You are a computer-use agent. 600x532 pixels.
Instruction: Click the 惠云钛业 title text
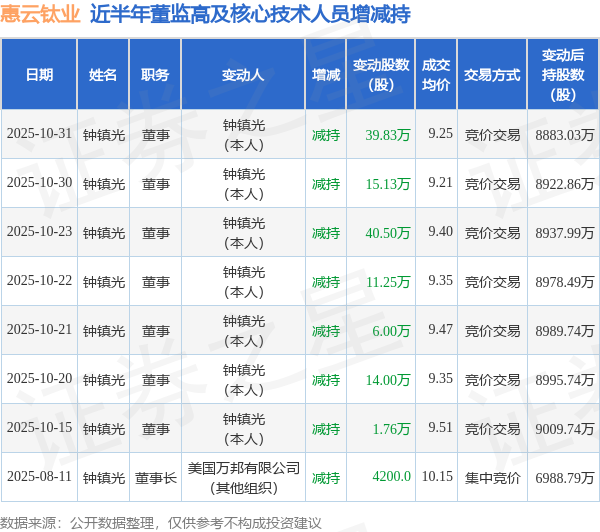[40, 14]
